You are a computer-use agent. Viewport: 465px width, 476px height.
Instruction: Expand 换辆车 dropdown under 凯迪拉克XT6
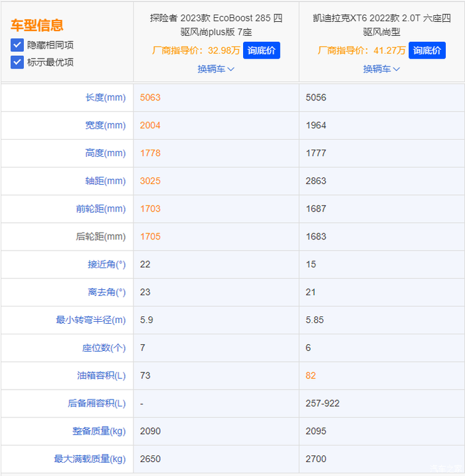[x=381, y=69]
